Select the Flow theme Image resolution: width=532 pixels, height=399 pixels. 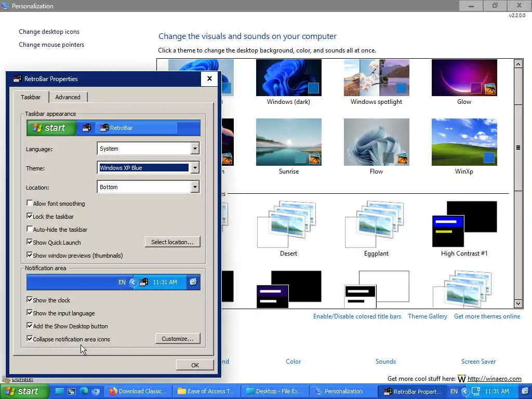[376, 147]
